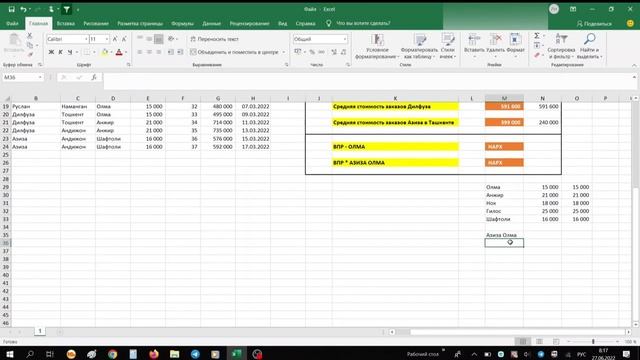Image resolution: width=640 pixels, height=360 pixels.
Task: Switch to the Вставка tab
Action: pos(65,24)
